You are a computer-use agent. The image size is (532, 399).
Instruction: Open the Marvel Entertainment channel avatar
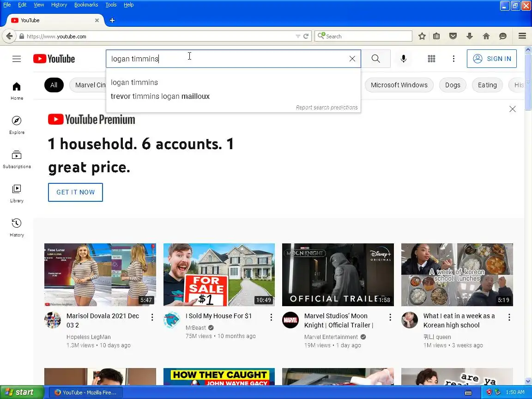pos(290,320)
